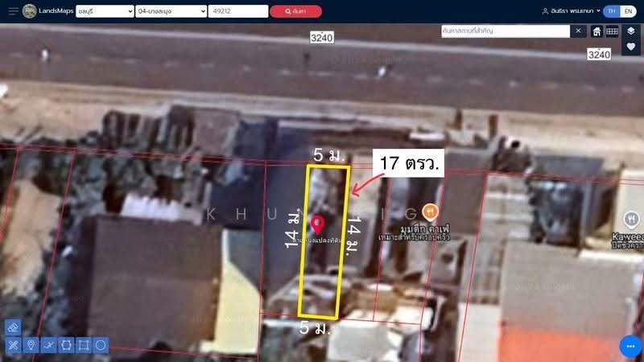644x362 pixels.
Task: Open the blue chat bubble button
Action: pos(630,346)
